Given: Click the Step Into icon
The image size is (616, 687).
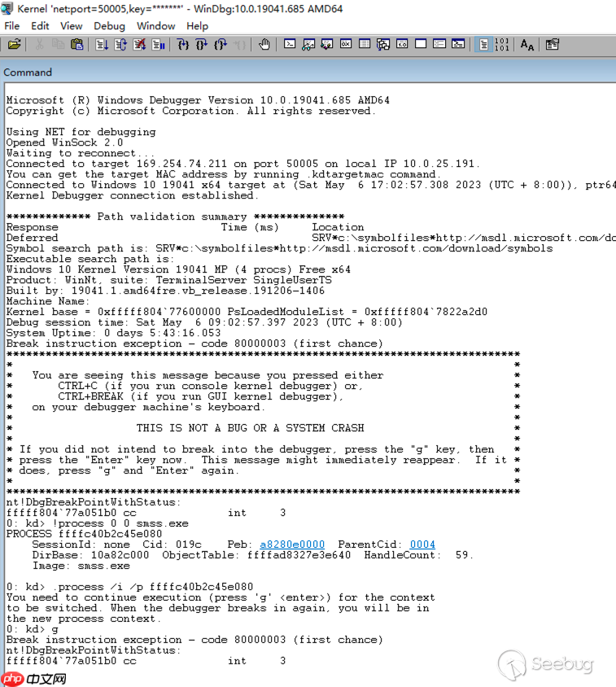Looking at the screenshot, I should 183,44.
